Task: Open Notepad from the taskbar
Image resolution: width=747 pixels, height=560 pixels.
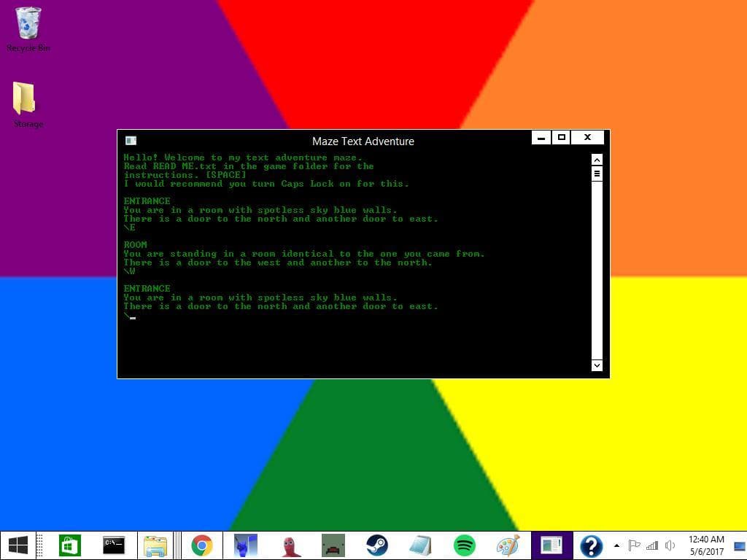Action: tap(421, 545)
